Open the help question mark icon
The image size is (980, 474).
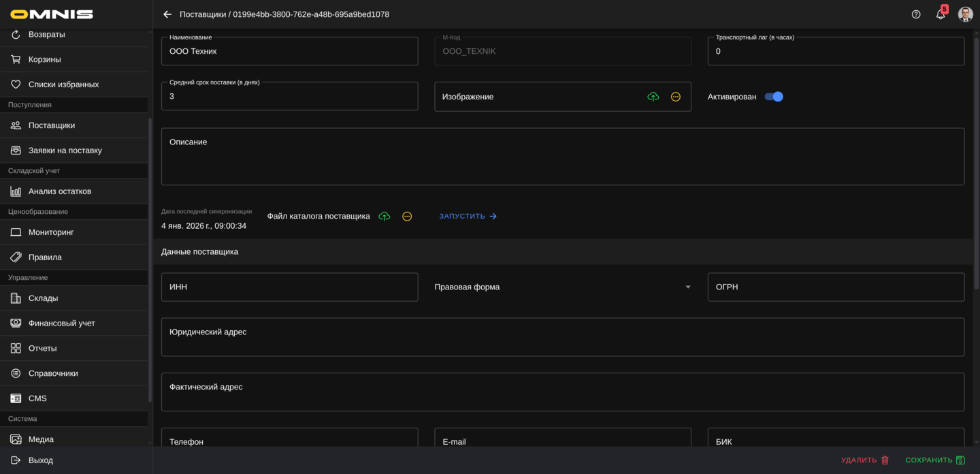coord(916,14)
